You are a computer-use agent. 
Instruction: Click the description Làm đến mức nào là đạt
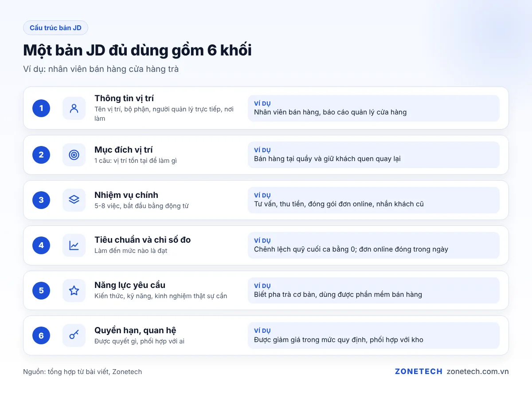point(131,251)
